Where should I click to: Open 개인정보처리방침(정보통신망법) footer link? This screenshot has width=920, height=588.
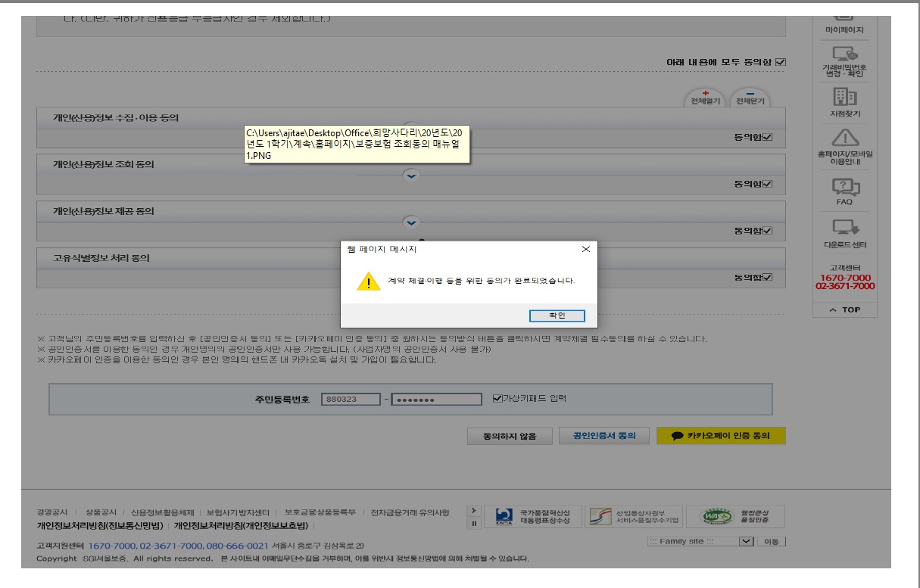[x=100, y=525]
